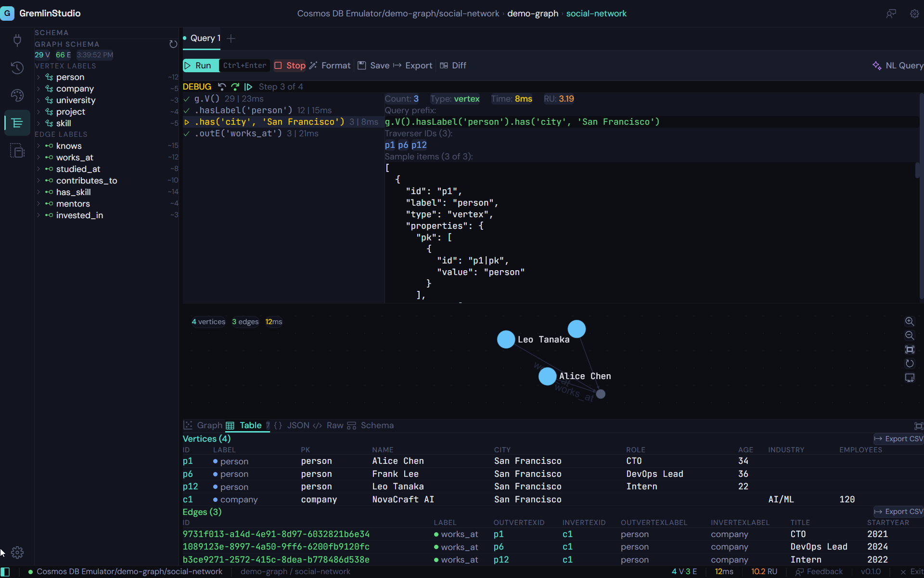Select the Alice Chen graph node
The image size is (924, 578).
tap(547, 376)
